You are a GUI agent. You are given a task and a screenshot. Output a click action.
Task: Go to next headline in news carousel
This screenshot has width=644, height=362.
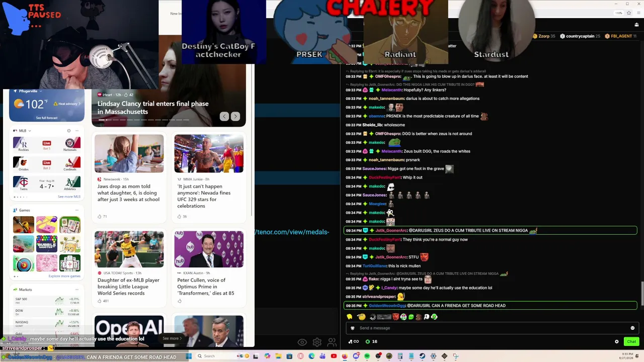235,117
